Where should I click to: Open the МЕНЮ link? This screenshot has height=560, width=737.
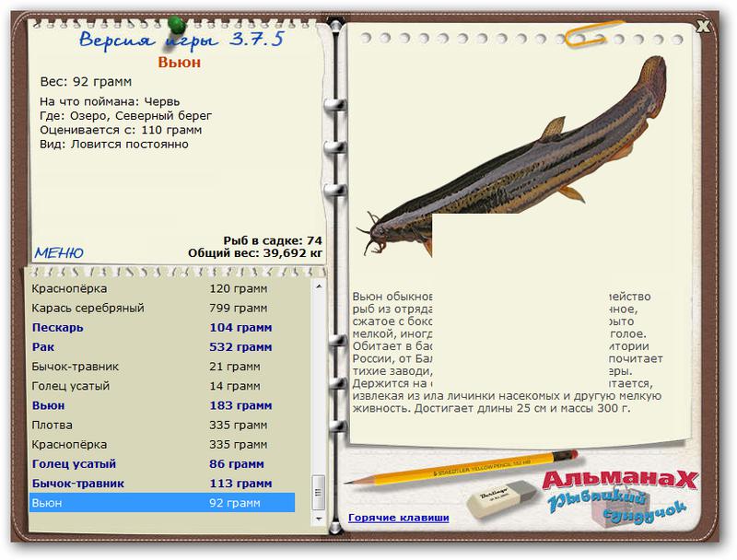[x=59, y=253]
